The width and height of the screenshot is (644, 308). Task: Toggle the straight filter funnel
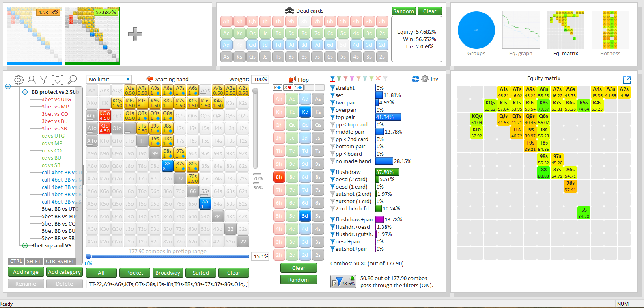[333, 88]
